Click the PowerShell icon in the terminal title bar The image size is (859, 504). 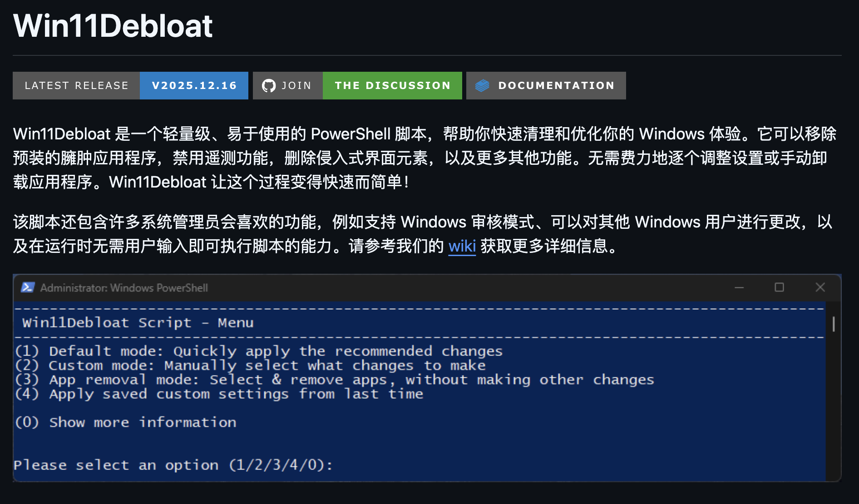pos(28,287)
